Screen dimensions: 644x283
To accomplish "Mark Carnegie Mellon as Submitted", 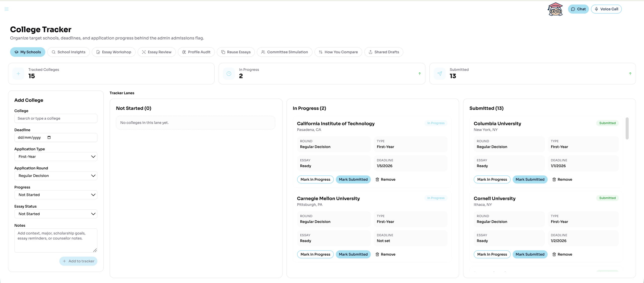I will [353, 254].
